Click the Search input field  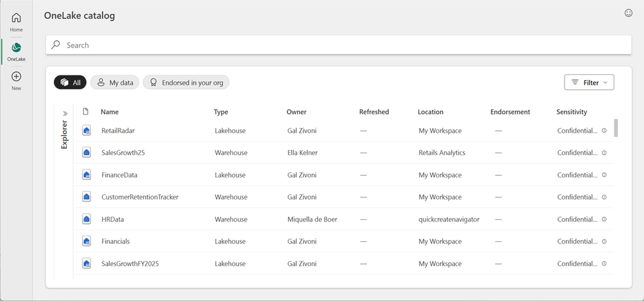click(x=338, y=45)
